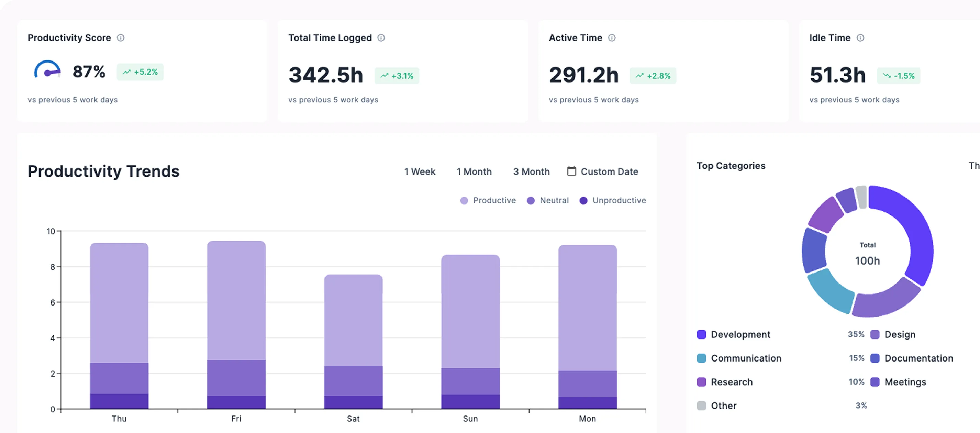This screenshot has width=980, height=433.
Task: Click the Documentation legend color swatch
Action: coord(875,358)
